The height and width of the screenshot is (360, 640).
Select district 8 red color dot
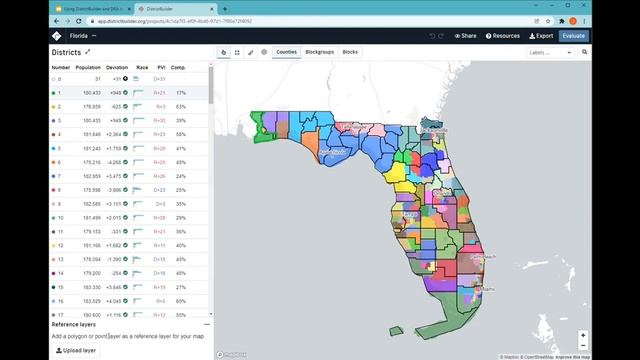pyautogui.click(x=53, y=190)
